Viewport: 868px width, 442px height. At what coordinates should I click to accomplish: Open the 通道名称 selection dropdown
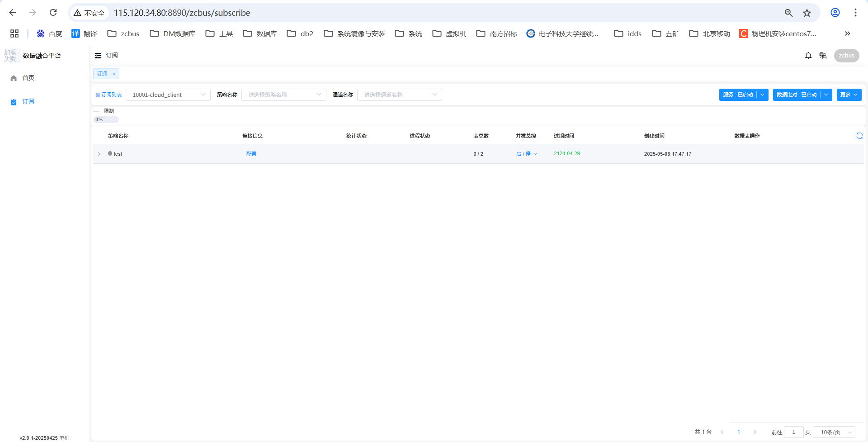click(x=399, y=95)
